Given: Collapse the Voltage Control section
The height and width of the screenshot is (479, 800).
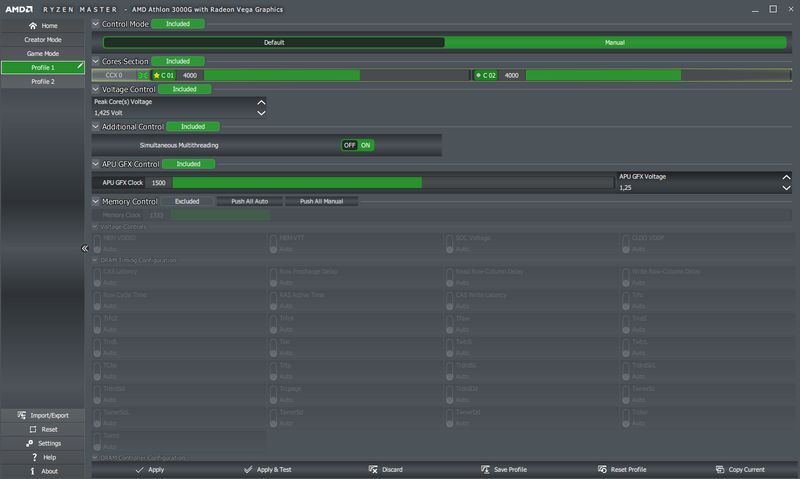Looking at the screenshot, I should 95,89.
